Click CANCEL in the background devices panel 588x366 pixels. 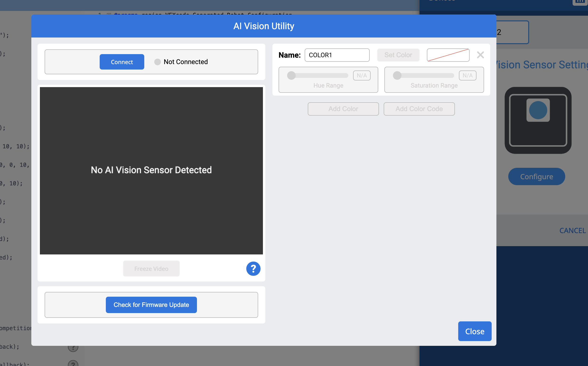(x=573, y=230)
